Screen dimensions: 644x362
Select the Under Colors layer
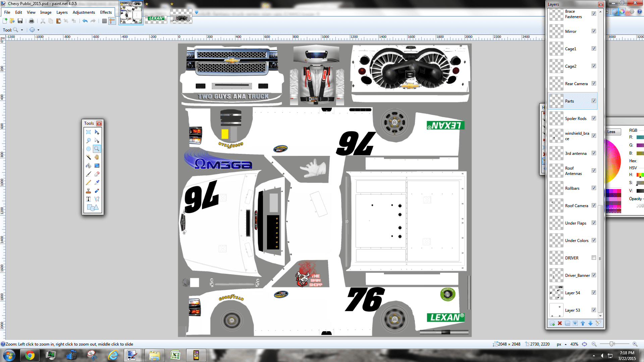click(573, 240)
